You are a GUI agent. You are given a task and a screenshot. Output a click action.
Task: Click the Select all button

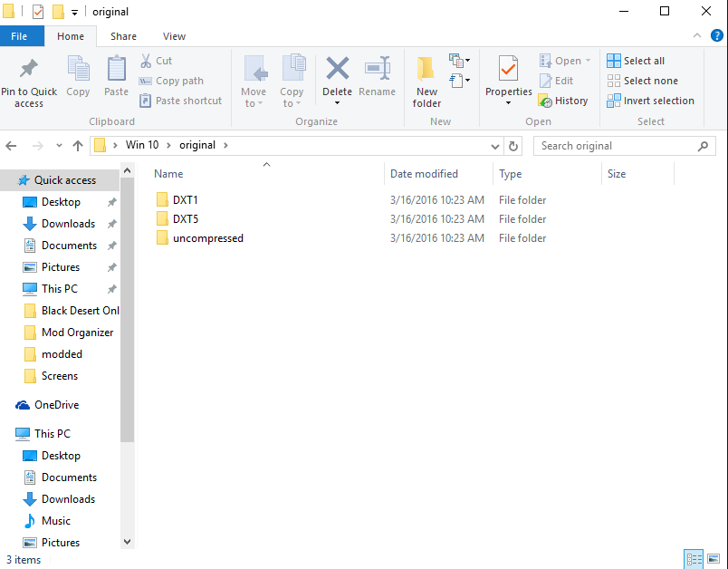tap(636, 61)
